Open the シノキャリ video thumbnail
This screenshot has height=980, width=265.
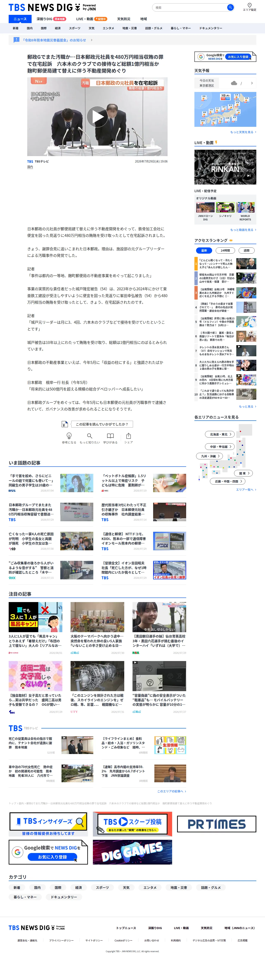point(225,207)
